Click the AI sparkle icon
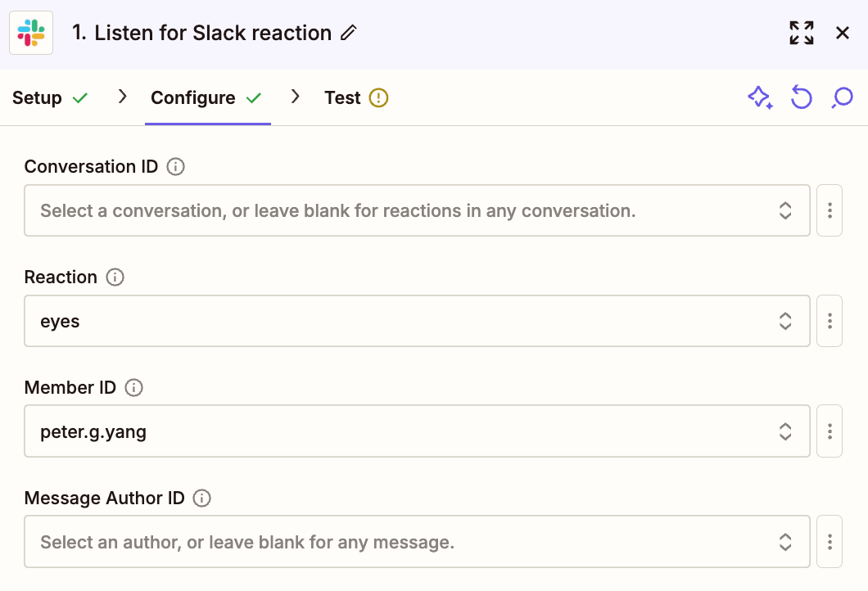The width and height of the screenshot is (868, 591). [x=760, y=98]
